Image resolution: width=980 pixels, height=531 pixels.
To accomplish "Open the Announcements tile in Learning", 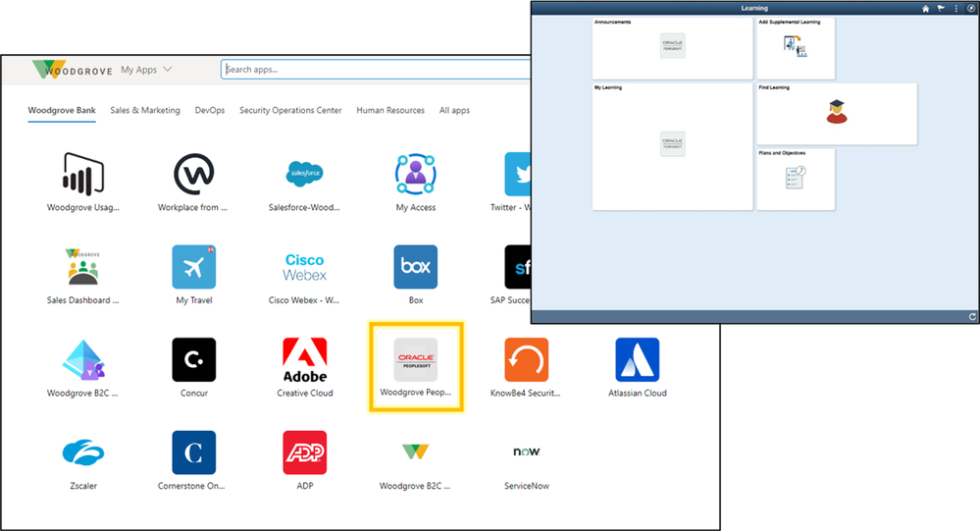I will click(x=673, y=48).
